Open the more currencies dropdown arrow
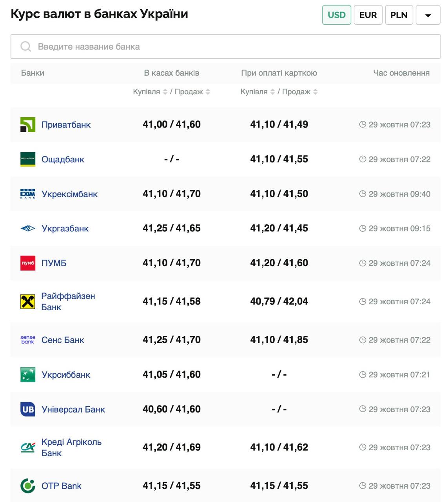This screenshot has width=448, height=502. tap(428, 15)
